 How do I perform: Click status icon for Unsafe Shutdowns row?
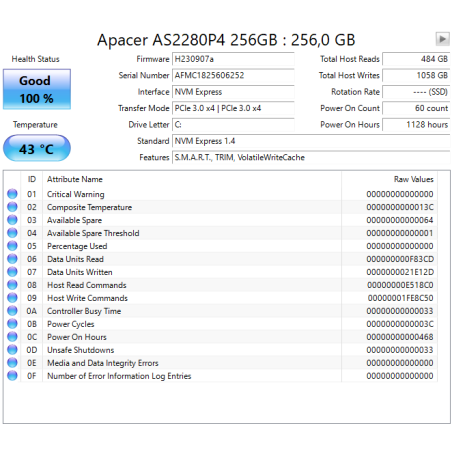pyautogui.click(x=12, y=350)
